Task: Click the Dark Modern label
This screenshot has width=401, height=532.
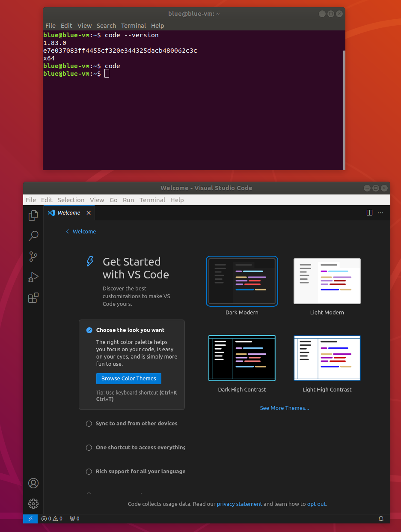Action: click(242, 313)
